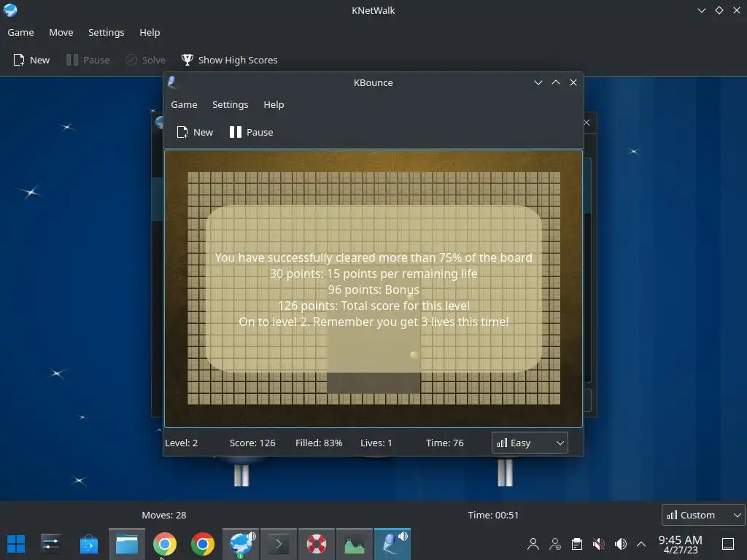Close the KBounce window

573,82
